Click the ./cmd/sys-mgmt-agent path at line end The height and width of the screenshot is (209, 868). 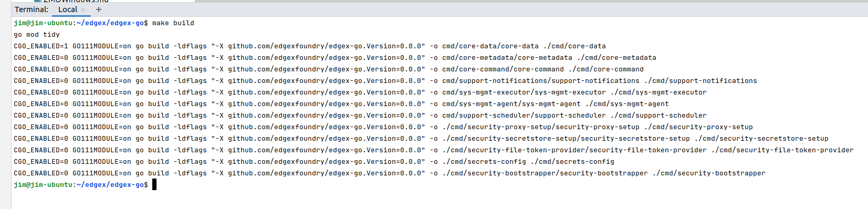(627, 104)
